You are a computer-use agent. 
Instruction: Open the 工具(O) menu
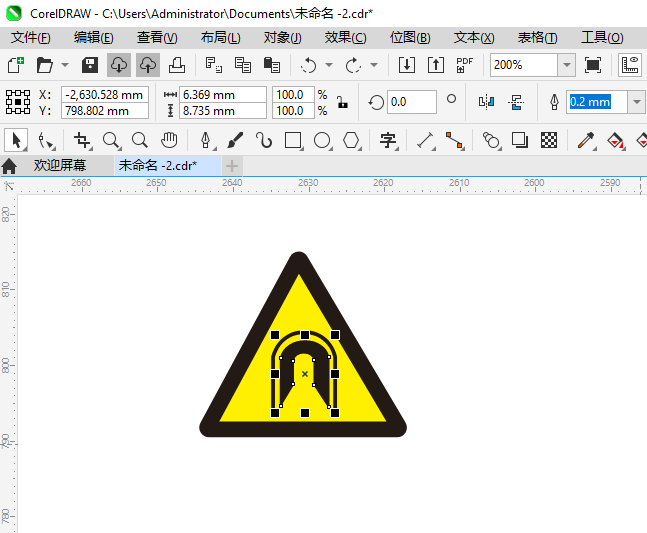click(x=602, y=38)
